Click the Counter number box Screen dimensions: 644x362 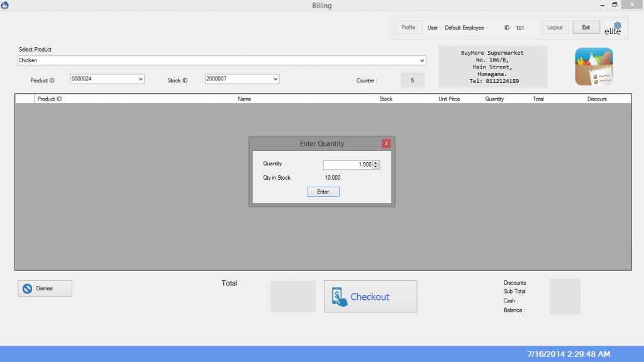pyautogui.click(x=413, y=80)
